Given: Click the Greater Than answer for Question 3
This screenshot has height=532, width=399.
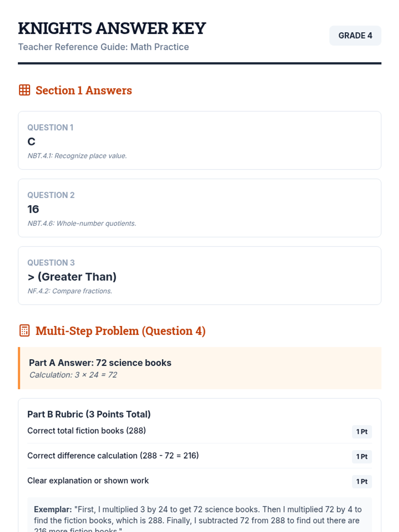Looking at the screenshot, I should tap(72, 277).
